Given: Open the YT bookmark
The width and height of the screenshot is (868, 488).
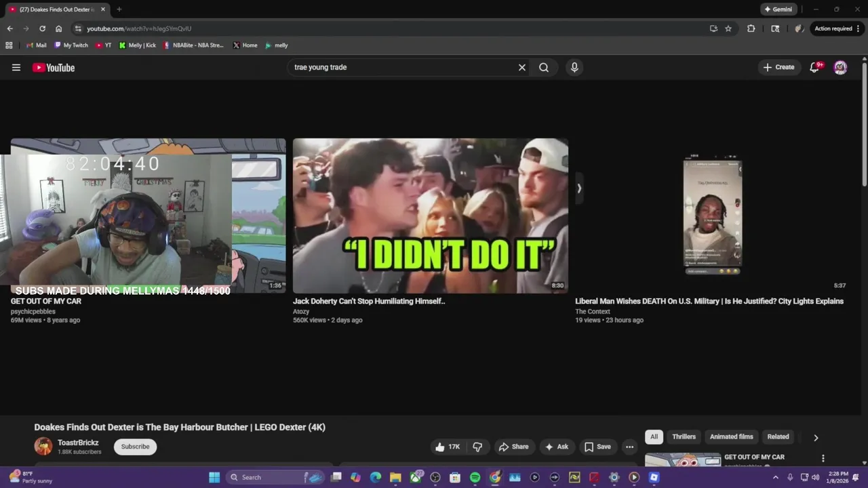Looking at the screenshot, I should [x=103, y=45].
